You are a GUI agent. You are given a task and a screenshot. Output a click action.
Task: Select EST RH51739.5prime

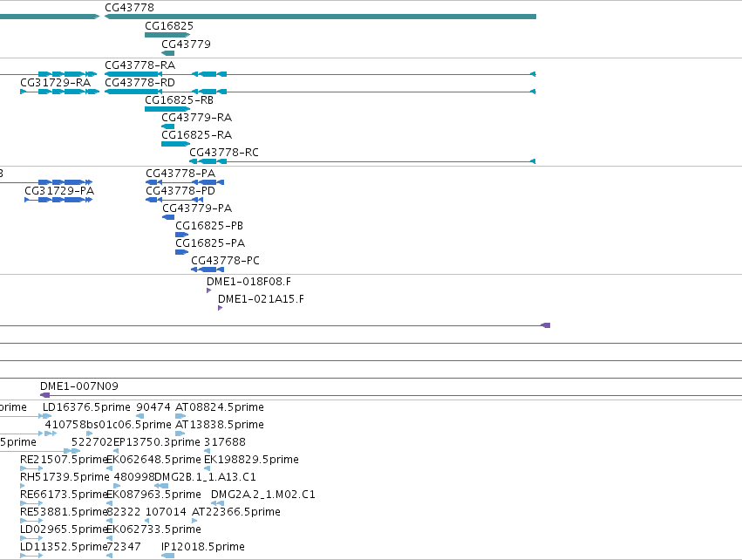65,477
